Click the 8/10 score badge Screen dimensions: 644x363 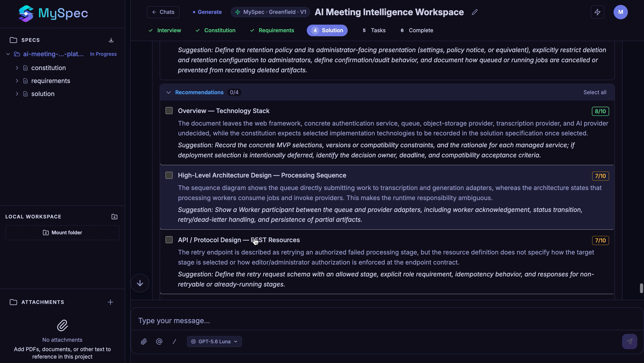pos(600,111)
